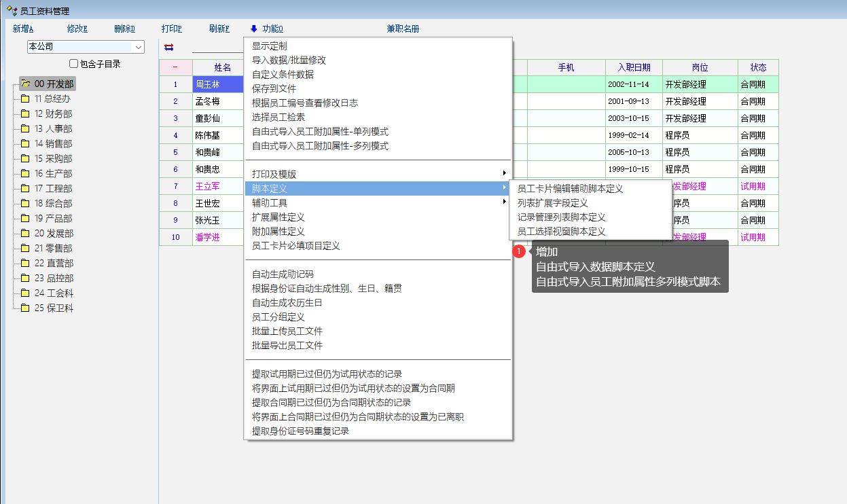Click the 刷新 toolbar button
Viewport: 847px width, 504px height.
point(219,29)
